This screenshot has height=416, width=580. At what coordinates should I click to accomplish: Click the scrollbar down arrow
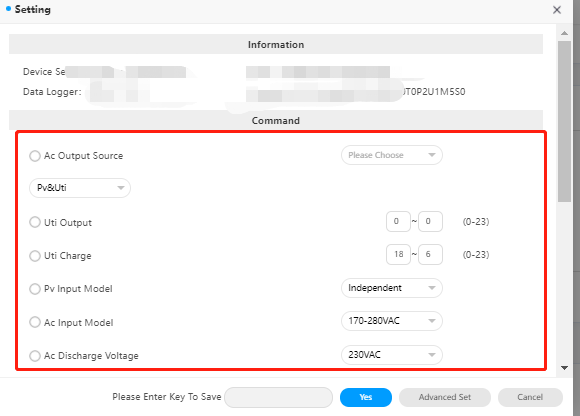564,368
